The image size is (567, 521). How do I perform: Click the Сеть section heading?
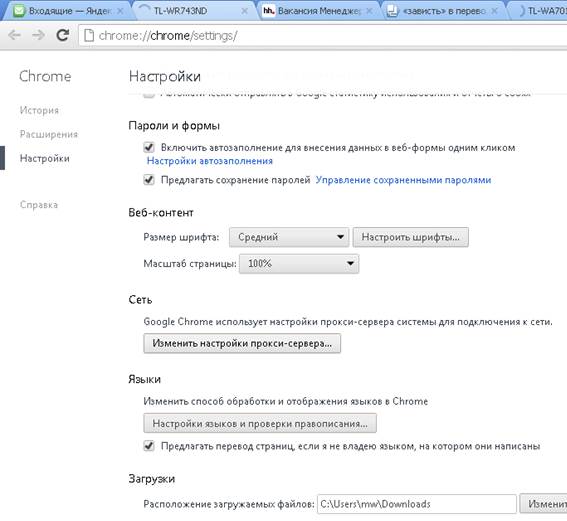140,300
